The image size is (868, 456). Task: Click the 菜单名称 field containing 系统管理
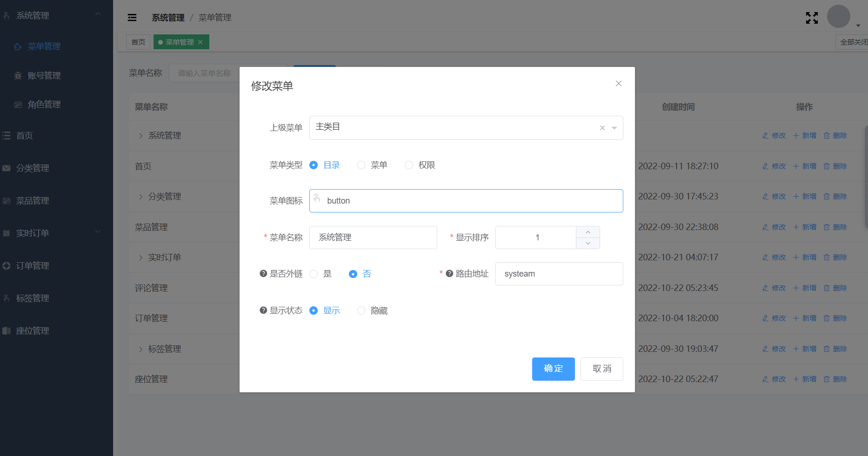pos(373,238)
